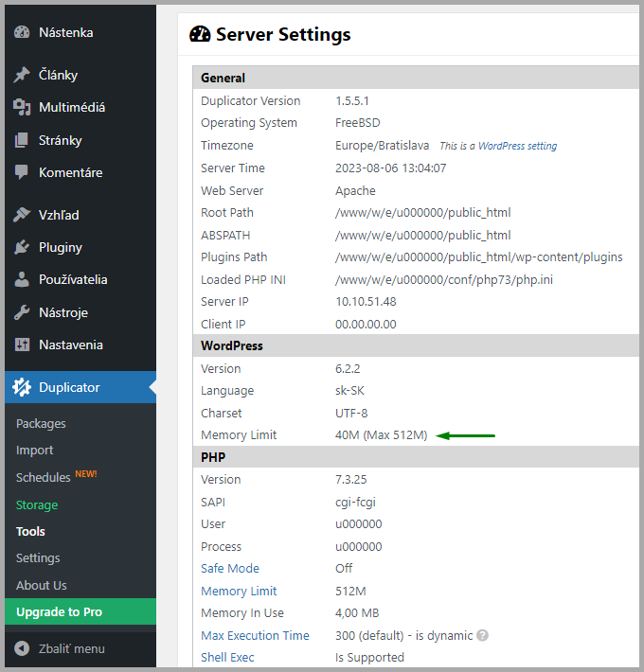Click the Pluginy plug icon
Image resolution: width=644 pixels, height=672 pixels.
22,248
